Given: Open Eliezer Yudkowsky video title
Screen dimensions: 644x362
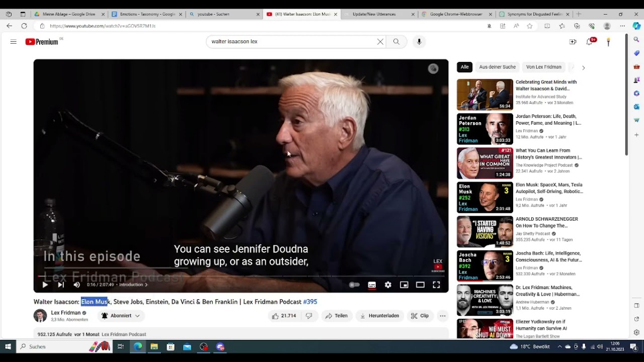Looking at the screenshot, I should coord(541,325).
